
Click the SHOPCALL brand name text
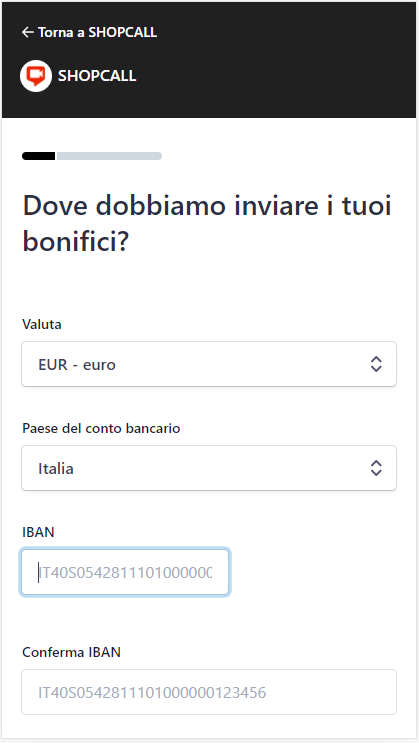(97, 76)
